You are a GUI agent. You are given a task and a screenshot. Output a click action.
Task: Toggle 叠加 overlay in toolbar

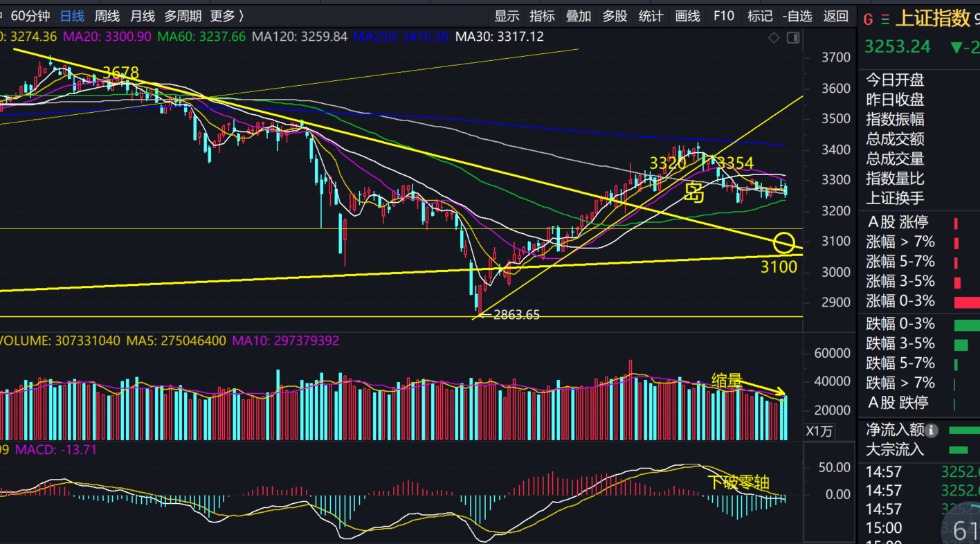point(579,16)
